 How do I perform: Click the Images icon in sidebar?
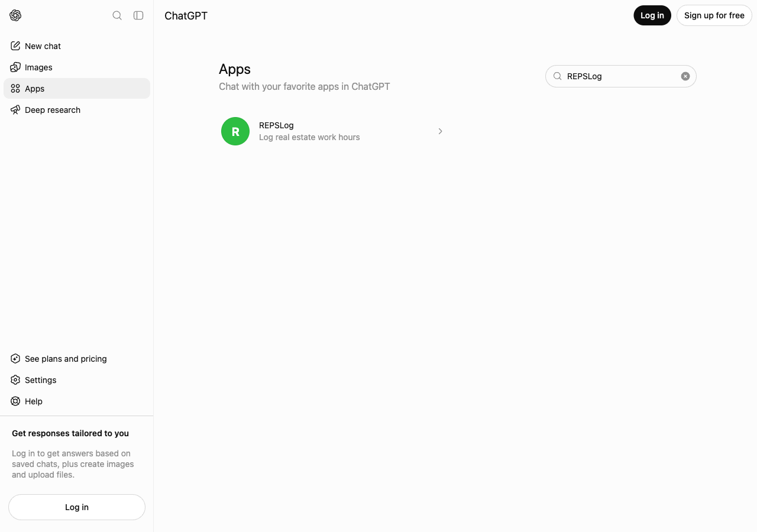pyautogui.click(x=15, y=67)
